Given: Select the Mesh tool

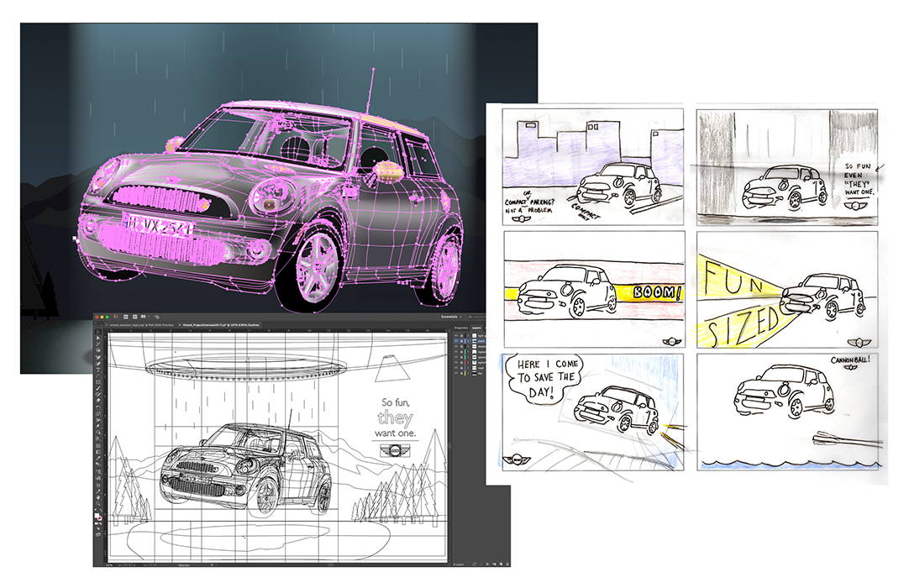Looking at the screenshot, I should (98, 446).
